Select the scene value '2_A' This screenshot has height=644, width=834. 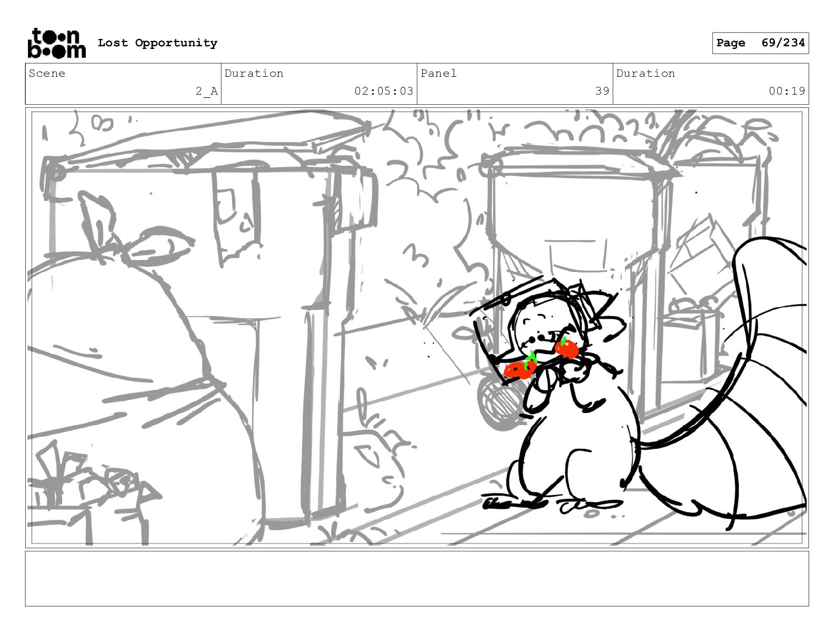[206, 91]
